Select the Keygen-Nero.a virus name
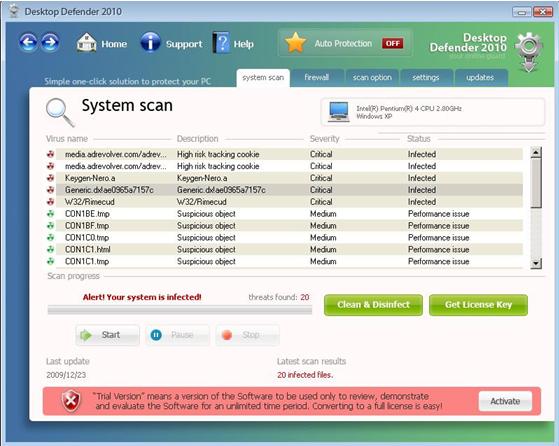Screen dimensions: 559x446 90,178
